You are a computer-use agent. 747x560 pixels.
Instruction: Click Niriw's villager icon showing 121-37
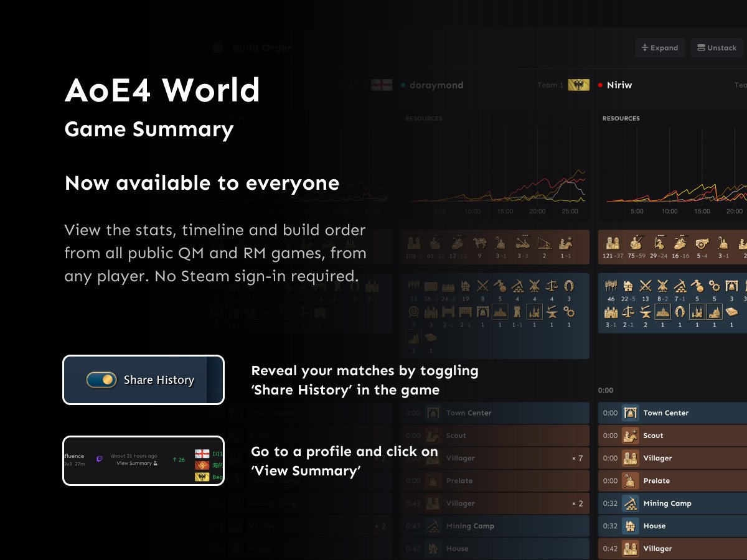coord(612,243)
